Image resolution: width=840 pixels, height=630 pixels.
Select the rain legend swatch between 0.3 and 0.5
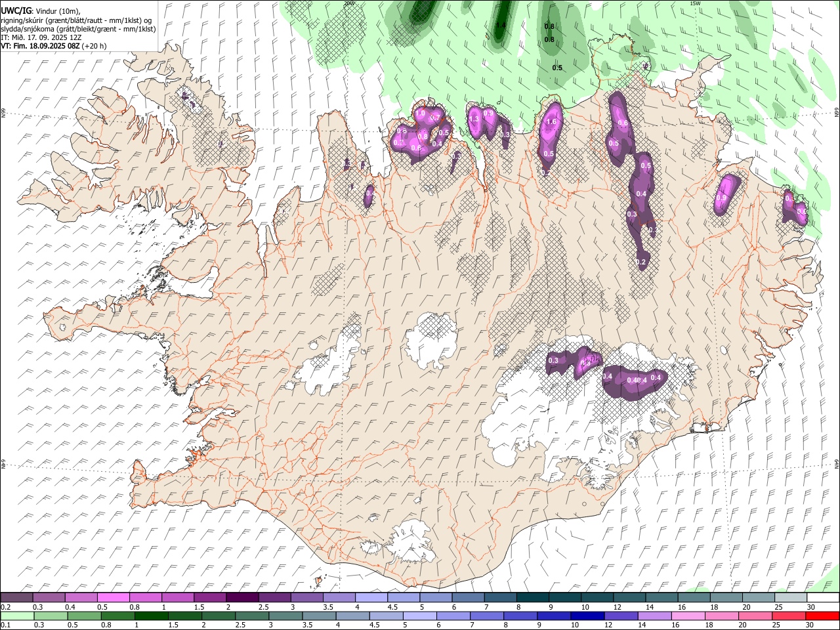51,616
